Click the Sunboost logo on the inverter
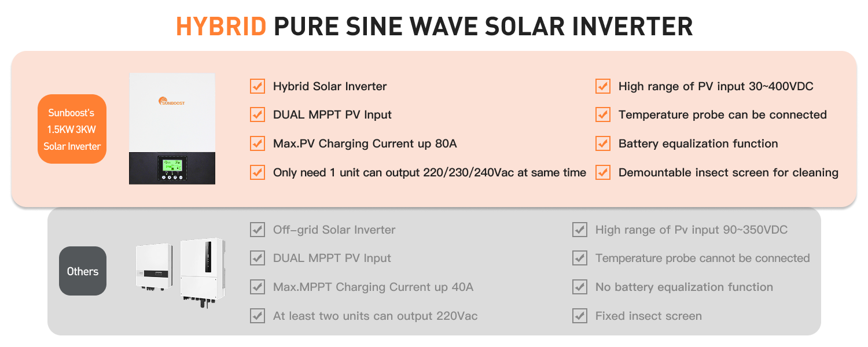The width and height of the screenshot is (868, 347). tap(172, 102)
